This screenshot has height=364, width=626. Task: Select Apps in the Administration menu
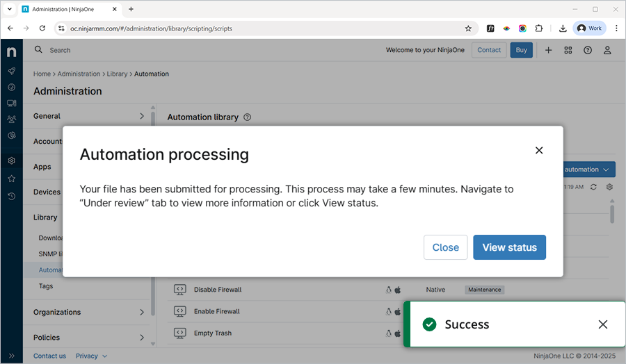(42, 167)
